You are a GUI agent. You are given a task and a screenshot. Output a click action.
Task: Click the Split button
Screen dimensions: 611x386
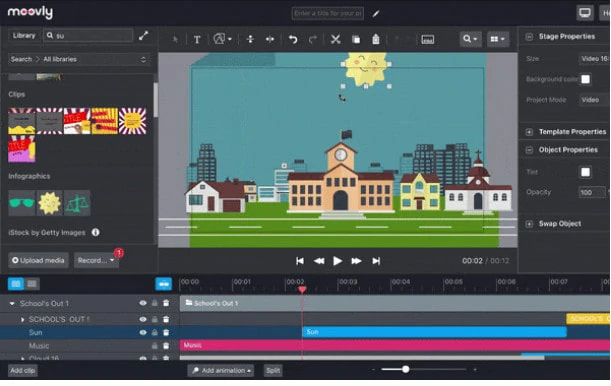[273, 370]
